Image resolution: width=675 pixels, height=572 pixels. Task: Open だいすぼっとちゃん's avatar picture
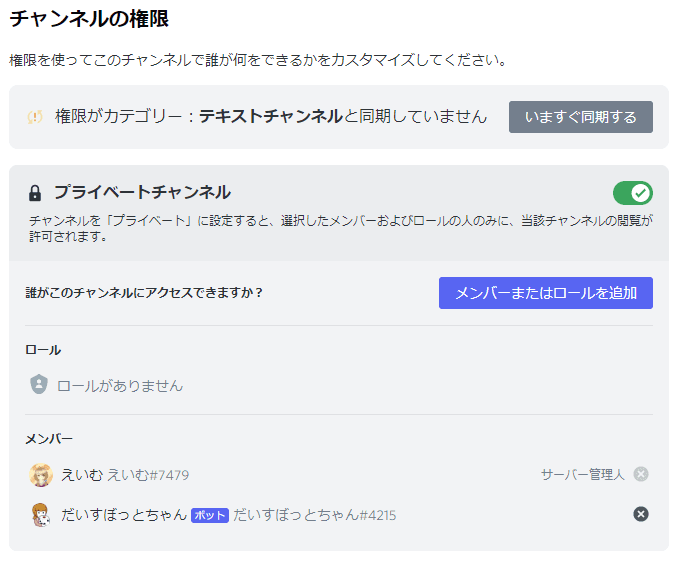pyautogui.click(x=41, y=515)
